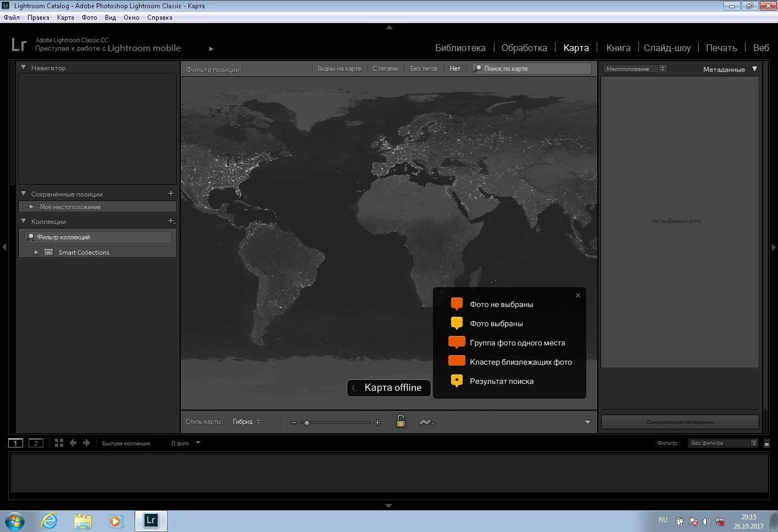Select the 'Без тегов' location filter
This screenshot has height=532, width=778.
pos(424,69)
